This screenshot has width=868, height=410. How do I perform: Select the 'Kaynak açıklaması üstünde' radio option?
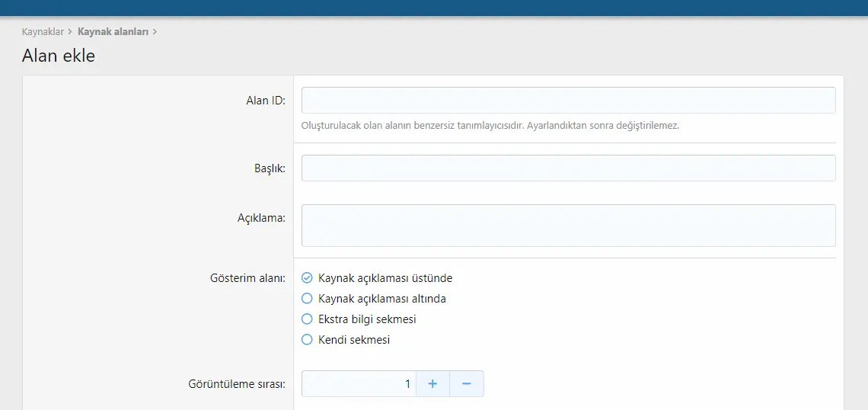tap(308, 277)
